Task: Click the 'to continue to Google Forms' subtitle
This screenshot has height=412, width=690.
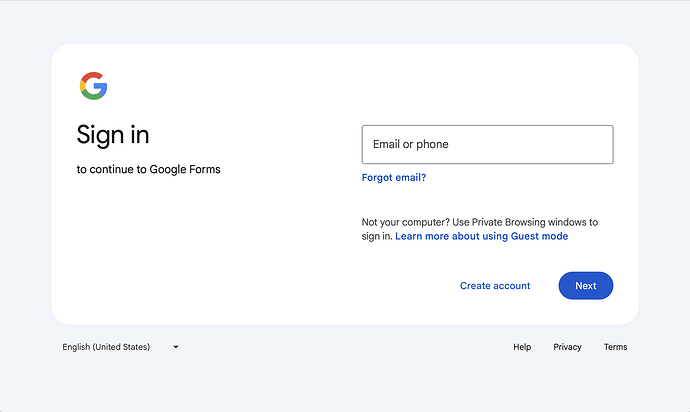Action: coord(148,170)
